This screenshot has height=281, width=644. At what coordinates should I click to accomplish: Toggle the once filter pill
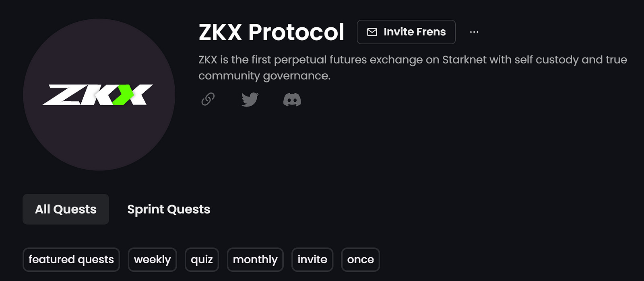coord(360,259)
